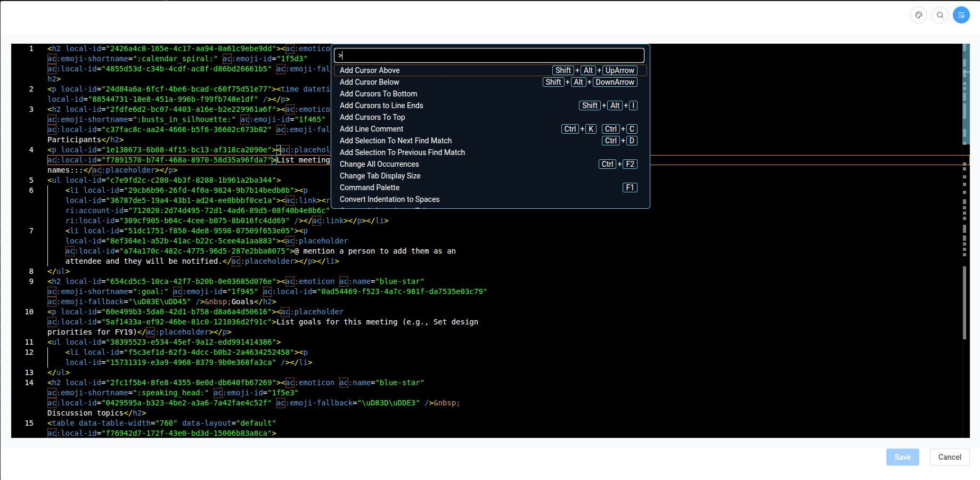Image resolution: width=980 pixels, height=480 pixels.
Task: Select Add Cursor Above command
Action: coord(370,70)
